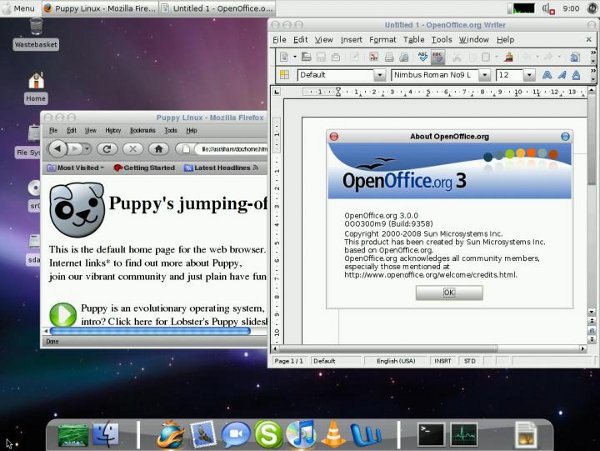Image resolution: width=600 pixels, height=451 pixels.
Task: Click the New document icon in Writer
Action: tap(284, 57)
